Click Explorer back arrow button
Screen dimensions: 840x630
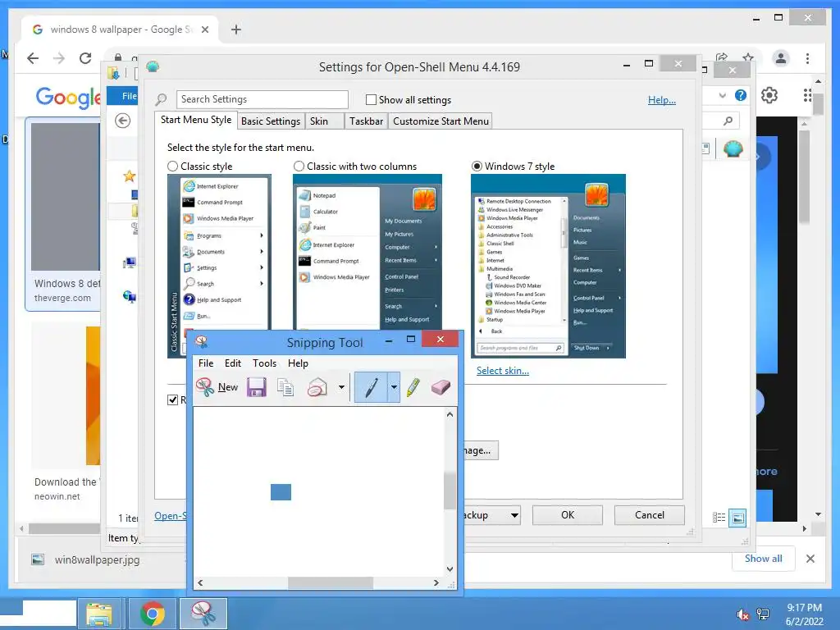pos(123,121)
